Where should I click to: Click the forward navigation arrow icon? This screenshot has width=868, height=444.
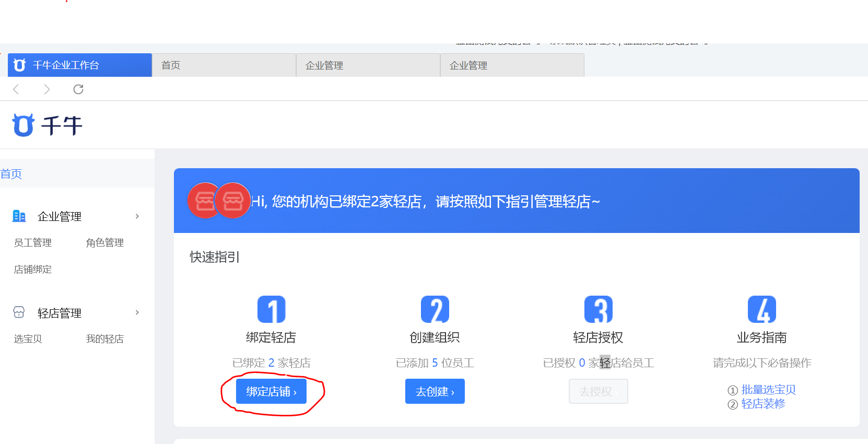coord(47,89)
